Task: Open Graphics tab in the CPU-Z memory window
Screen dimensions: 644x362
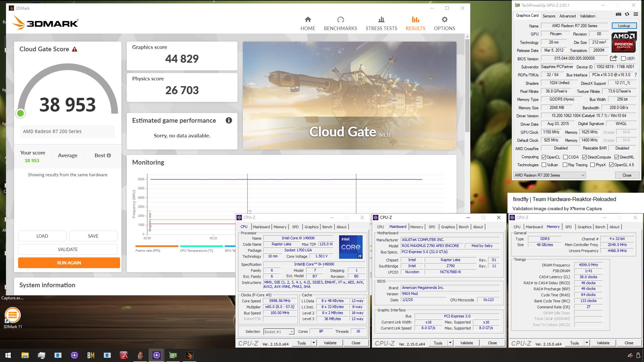Action: (x=584, y=227)
